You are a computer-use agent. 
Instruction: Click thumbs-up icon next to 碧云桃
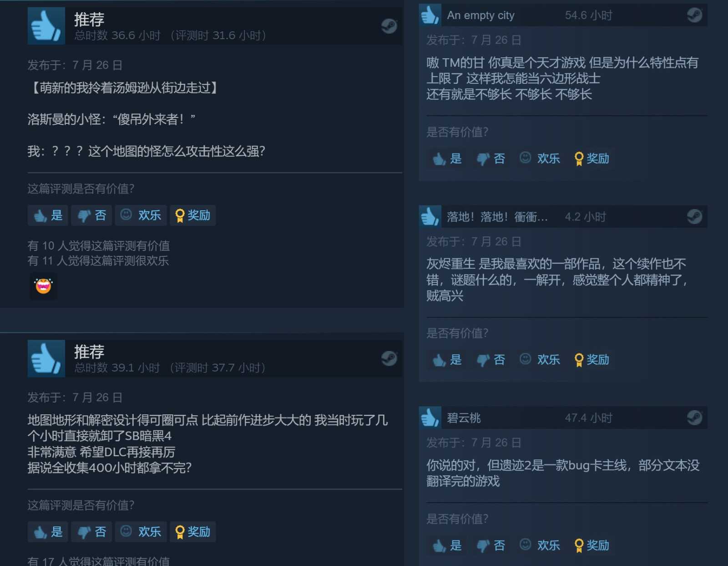pos(430,418)
